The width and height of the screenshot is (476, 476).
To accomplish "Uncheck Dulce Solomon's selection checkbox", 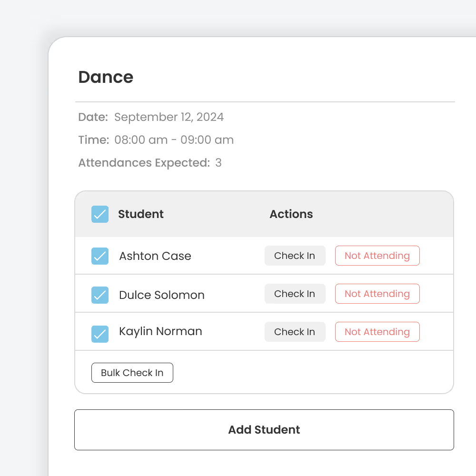I will [x=99, y=294].
